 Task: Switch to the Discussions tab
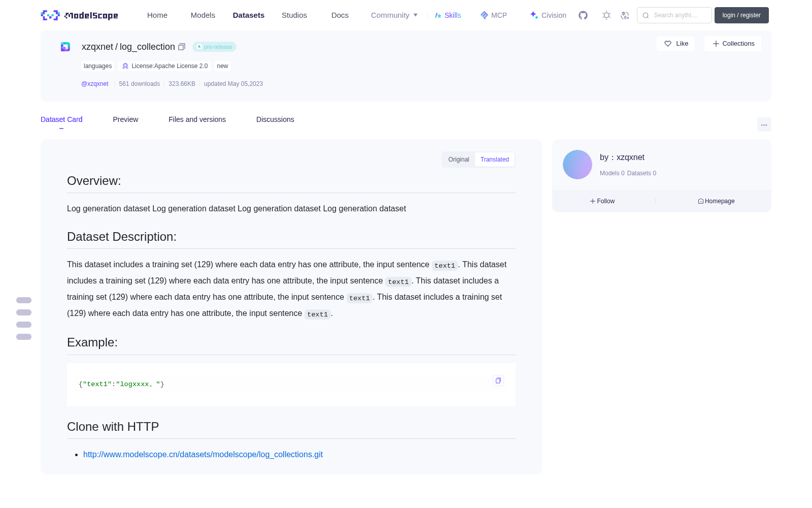point(275,119)
